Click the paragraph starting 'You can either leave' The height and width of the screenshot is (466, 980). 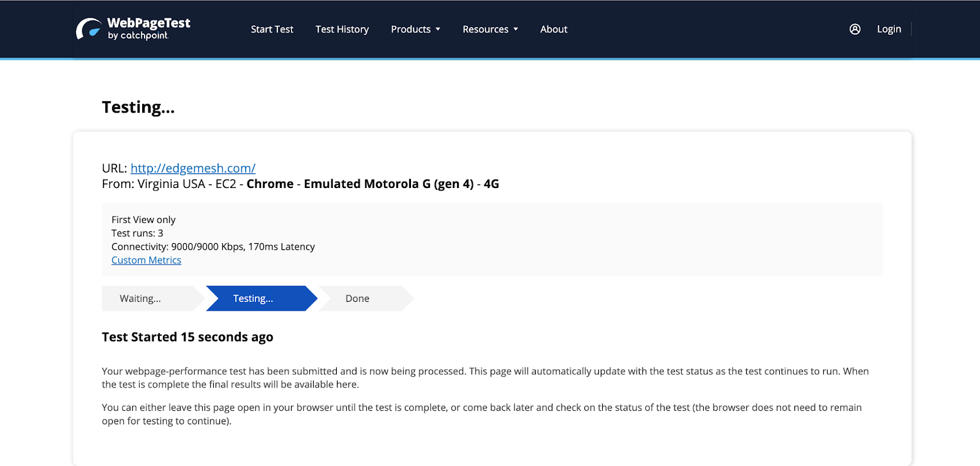point(481,414)
